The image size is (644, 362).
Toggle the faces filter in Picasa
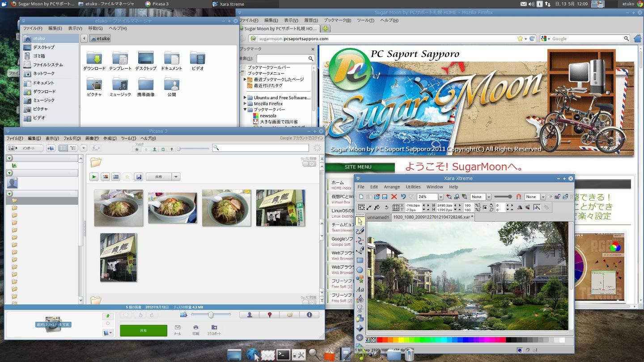click(155, 149)
